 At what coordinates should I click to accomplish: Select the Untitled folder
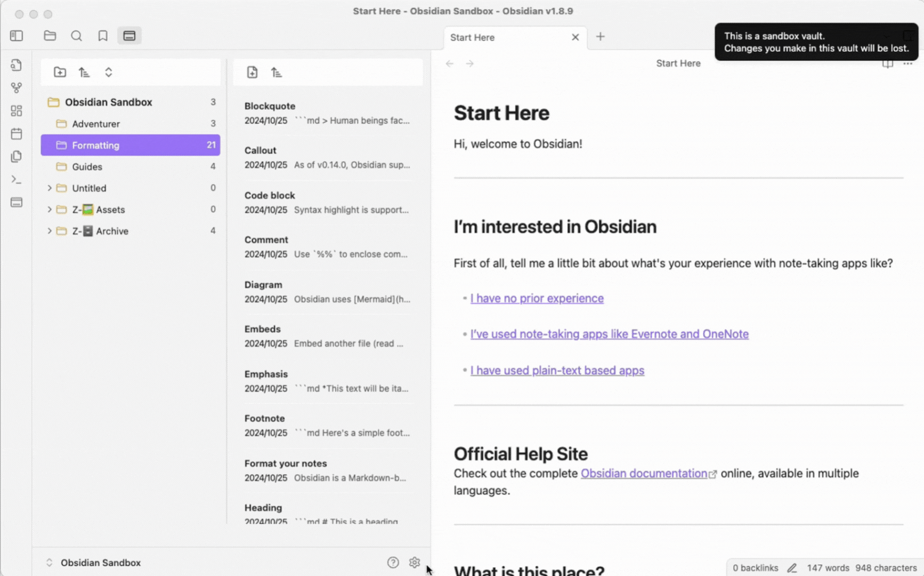[131, 188]
